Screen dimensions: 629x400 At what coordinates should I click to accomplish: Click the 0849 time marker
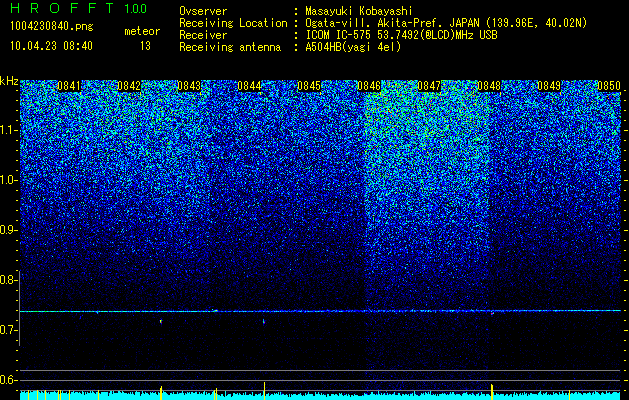(x=549, y=86)
